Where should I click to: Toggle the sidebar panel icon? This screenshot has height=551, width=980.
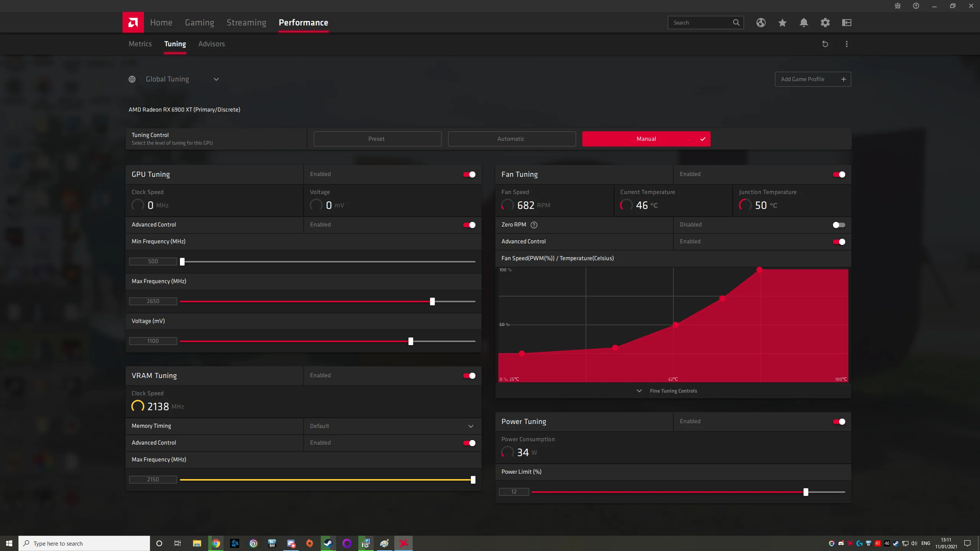pos(846,23)
